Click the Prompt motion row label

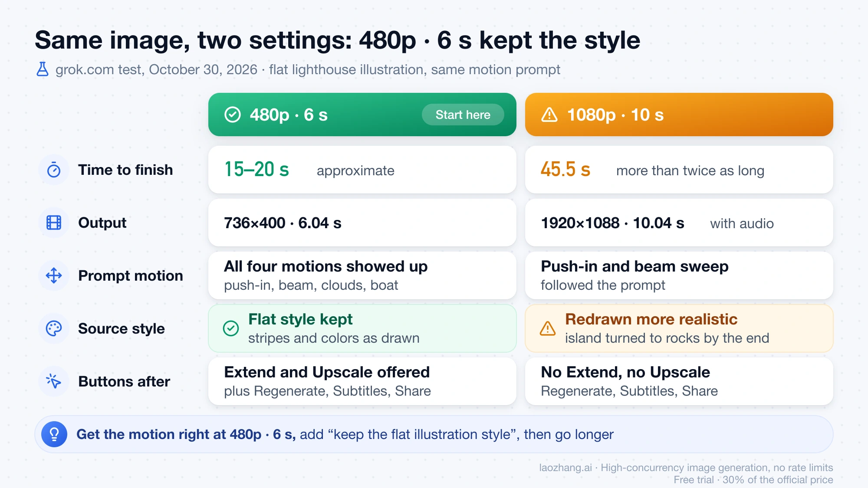click(131, 275)
